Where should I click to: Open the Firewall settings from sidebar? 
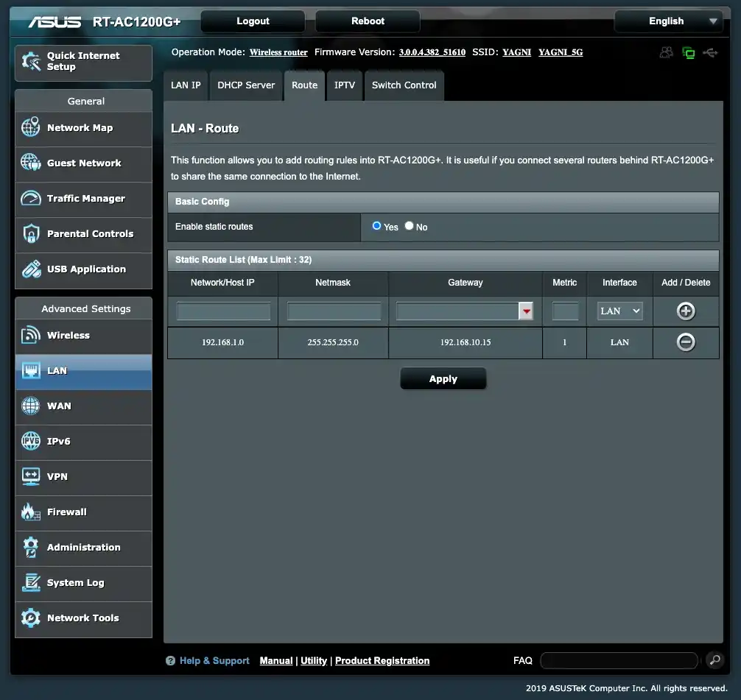[x=67, y=512]
